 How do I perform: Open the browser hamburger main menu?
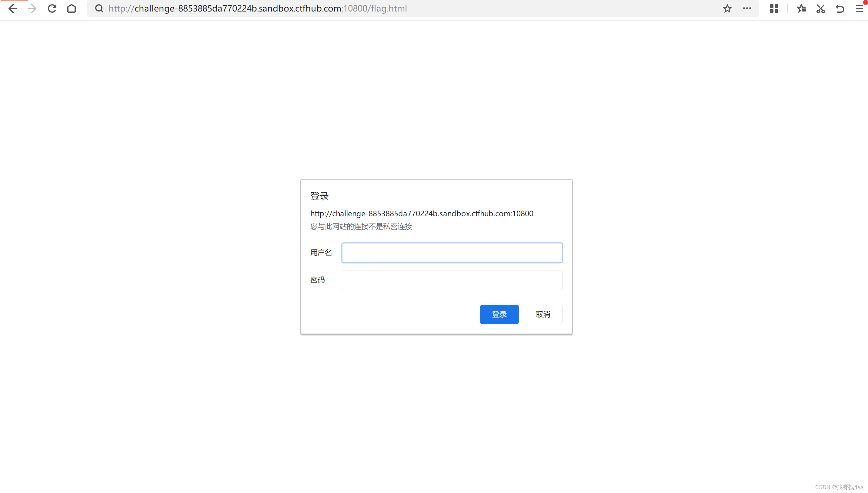(x=860, y=8)
